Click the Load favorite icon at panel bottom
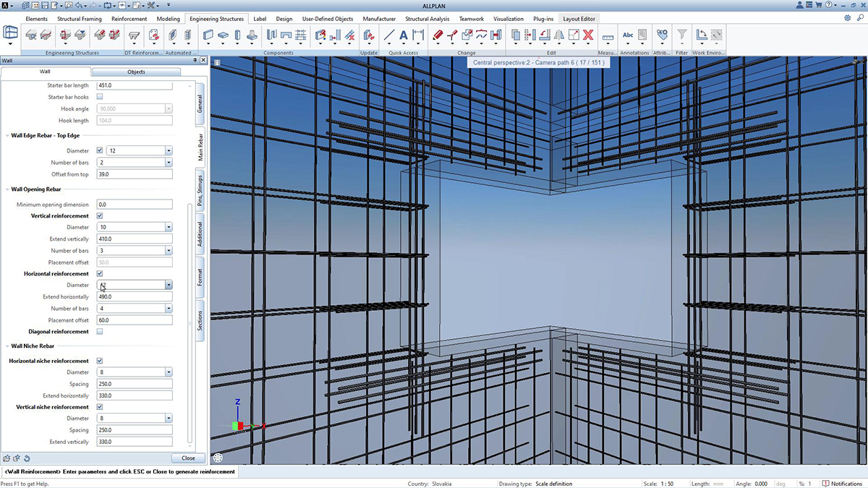868x488 pixels. pos(7,458)
